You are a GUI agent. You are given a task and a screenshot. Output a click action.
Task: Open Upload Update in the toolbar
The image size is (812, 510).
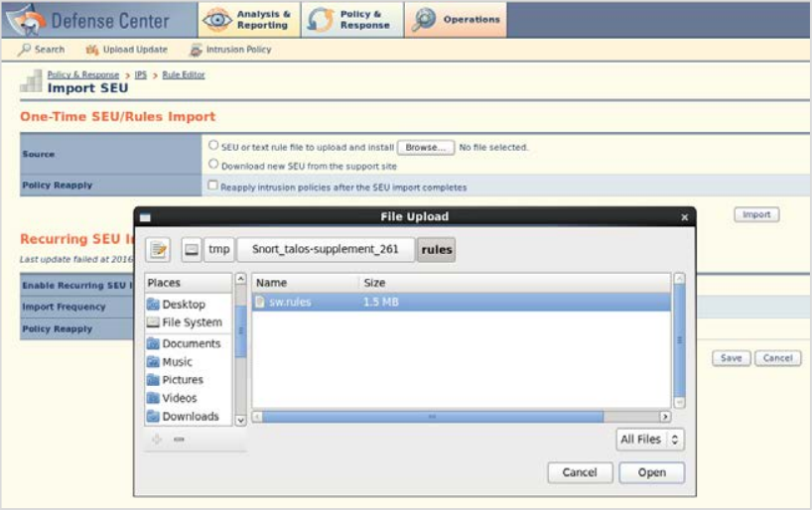click(x=135, y=50)
